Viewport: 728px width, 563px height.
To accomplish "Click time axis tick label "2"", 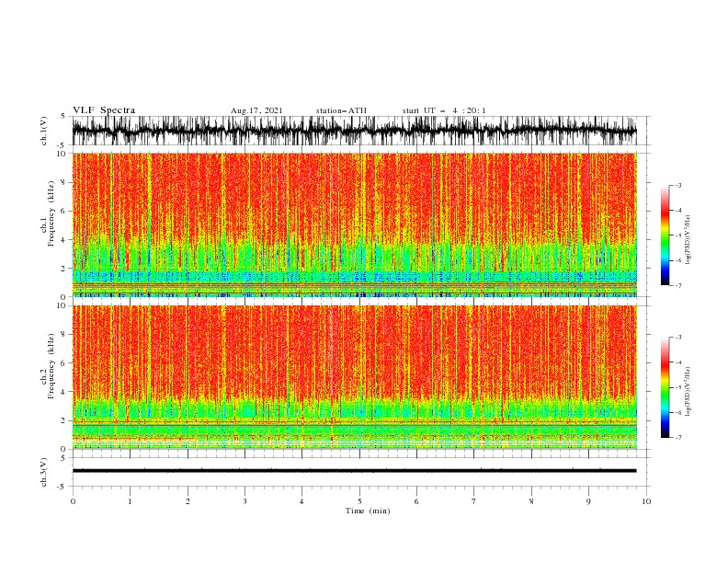I will tap(188, 501).
